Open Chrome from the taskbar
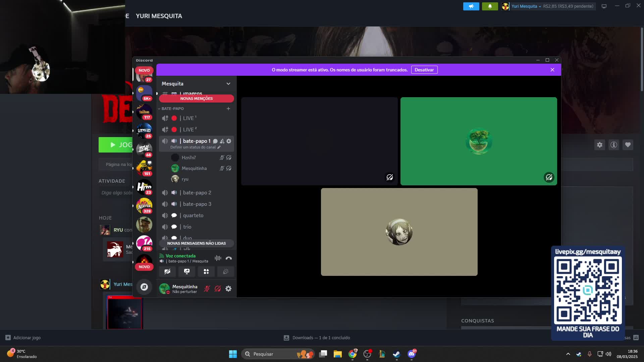 tap(353, 354)
